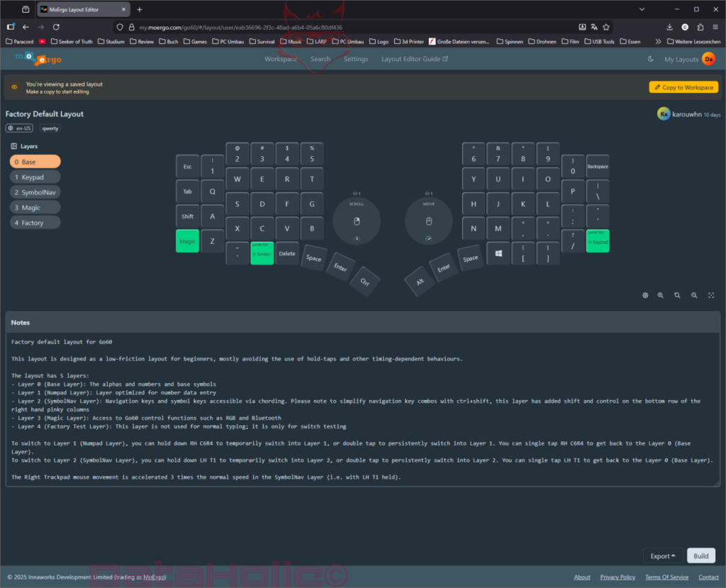726x588 pixels.
Task: Select the green Magic layer key
Action: tap(187, 241)
